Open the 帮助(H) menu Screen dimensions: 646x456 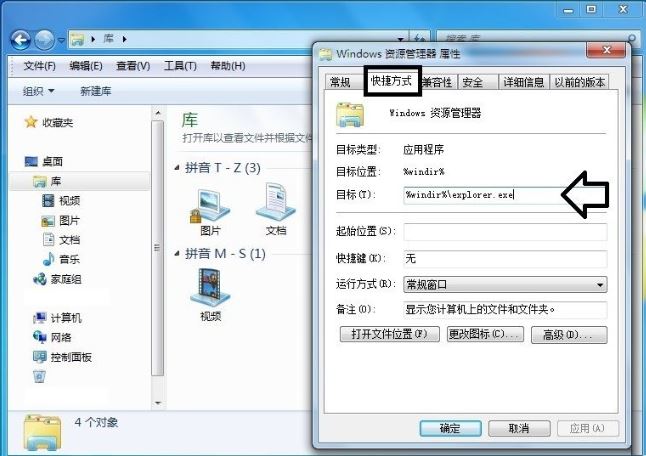228,66
